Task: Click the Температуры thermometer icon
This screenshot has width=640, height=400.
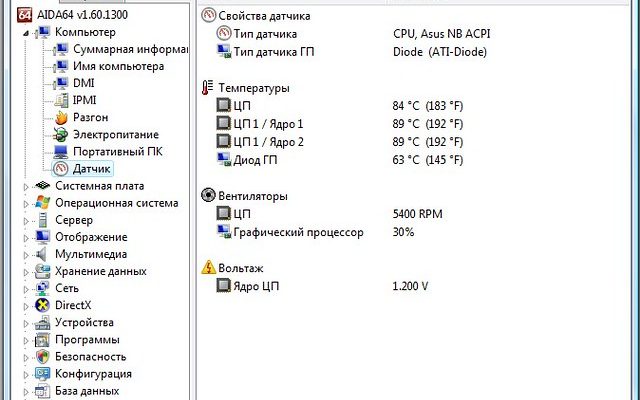Action: pos(208,87)
